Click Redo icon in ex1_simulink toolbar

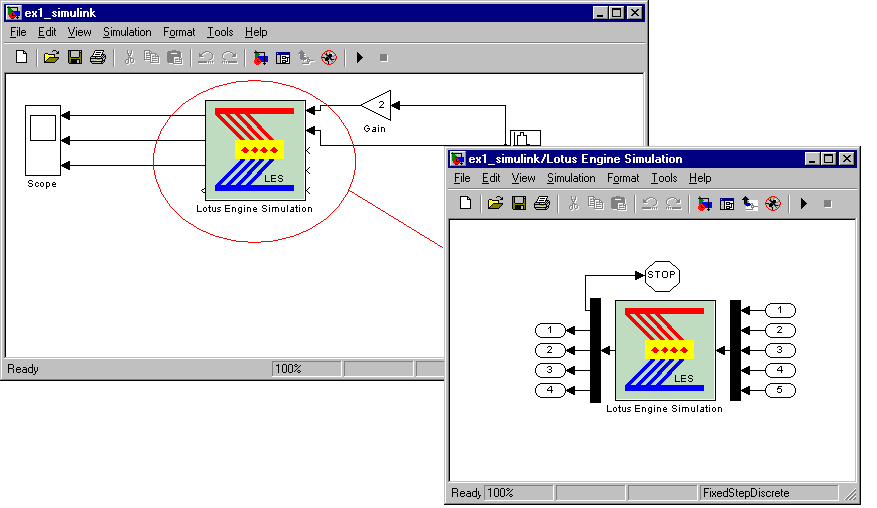229,57
